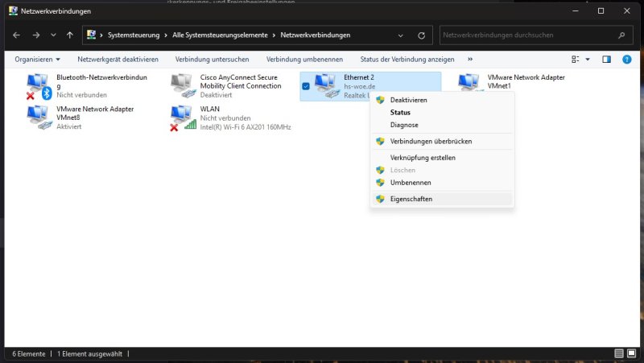The height and width of the screenshot is (363, 644).
Task: Expand the address bar history dropdown
Action: click(x=400, y=35)
